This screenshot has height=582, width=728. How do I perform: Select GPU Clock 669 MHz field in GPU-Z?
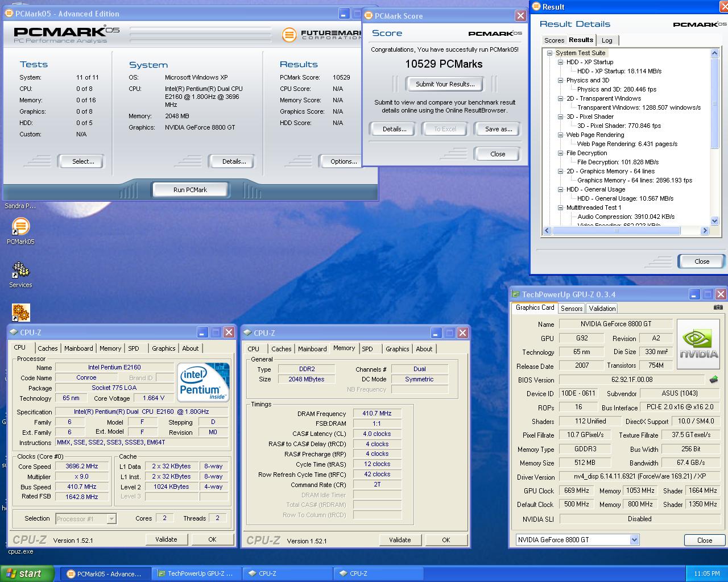[576, 490]
